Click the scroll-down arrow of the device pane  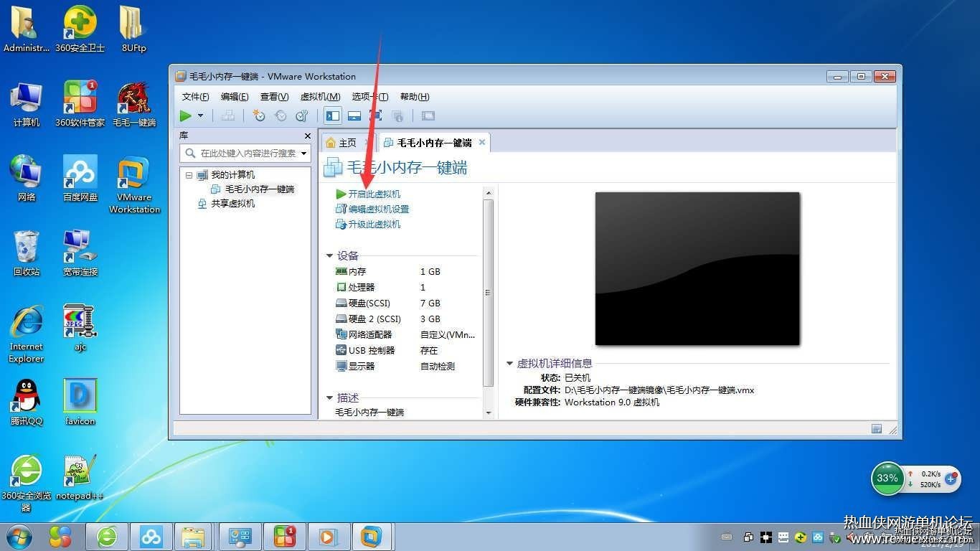click(x=489, y=413)
